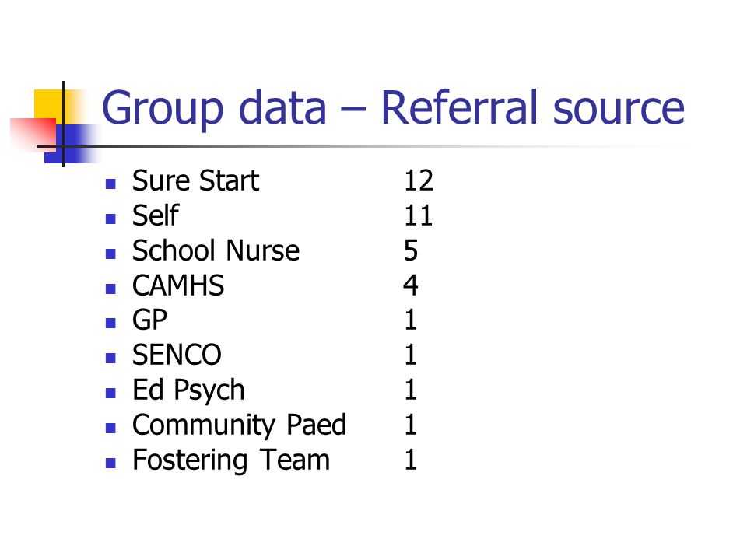Click the blue square in the slide decoration
This screenshot has height=560, width=747.
(72, 144)
